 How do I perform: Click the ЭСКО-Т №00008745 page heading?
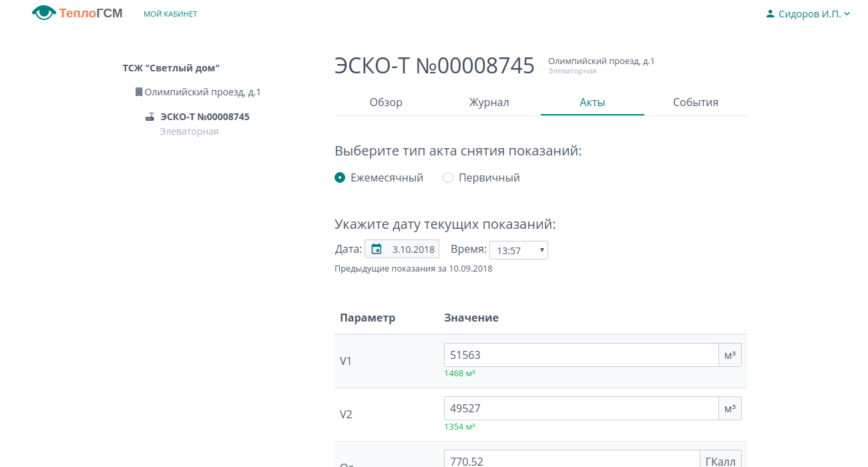coord(435,65)
